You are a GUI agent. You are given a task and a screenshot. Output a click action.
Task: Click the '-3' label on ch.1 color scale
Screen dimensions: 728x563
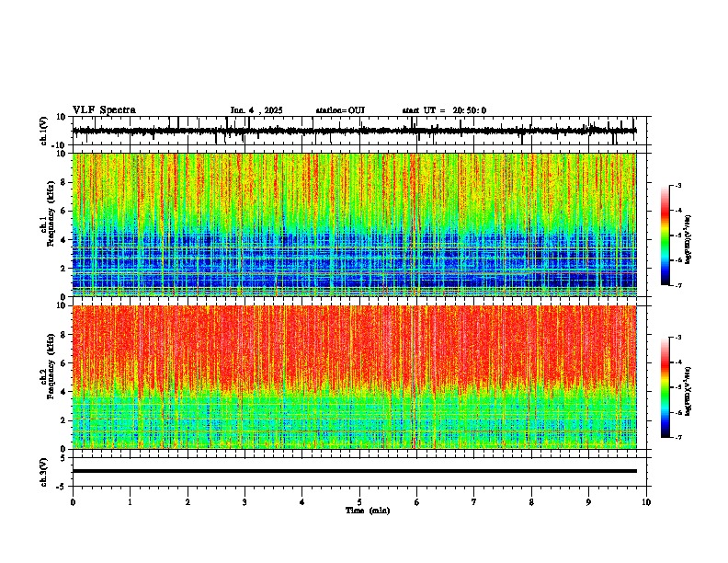(x=678, y=186)
